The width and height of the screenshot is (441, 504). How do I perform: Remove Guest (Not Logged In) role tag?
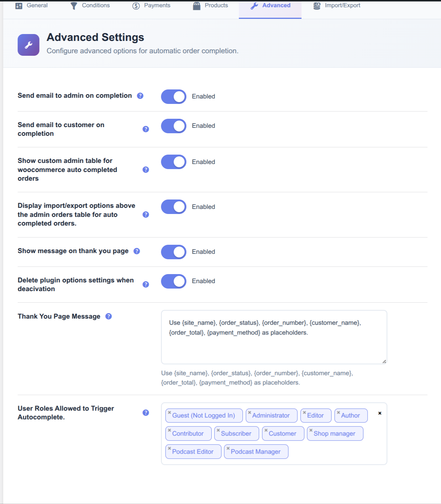click(169, 412)
